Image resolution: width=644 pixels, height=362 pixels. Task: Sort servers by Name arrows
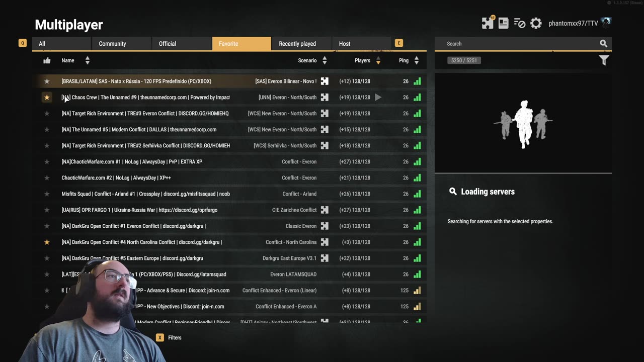pos(88,60)
